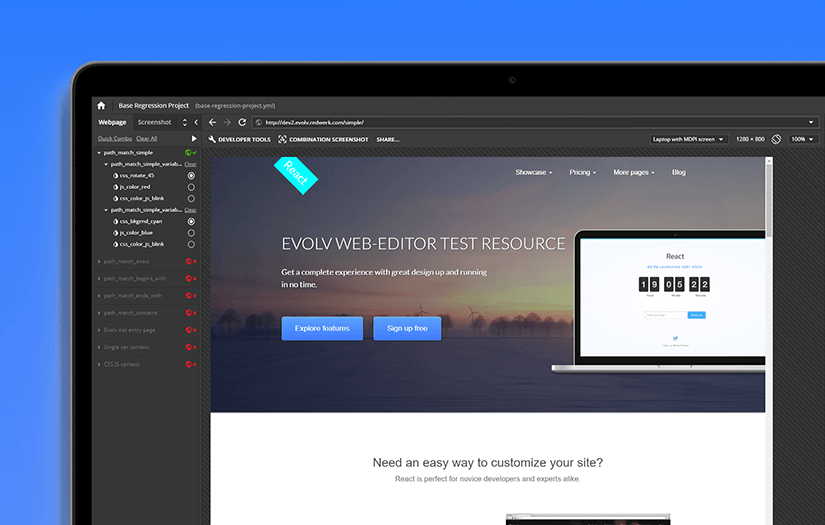Select the js_color_red radio button

pos(191,187)
